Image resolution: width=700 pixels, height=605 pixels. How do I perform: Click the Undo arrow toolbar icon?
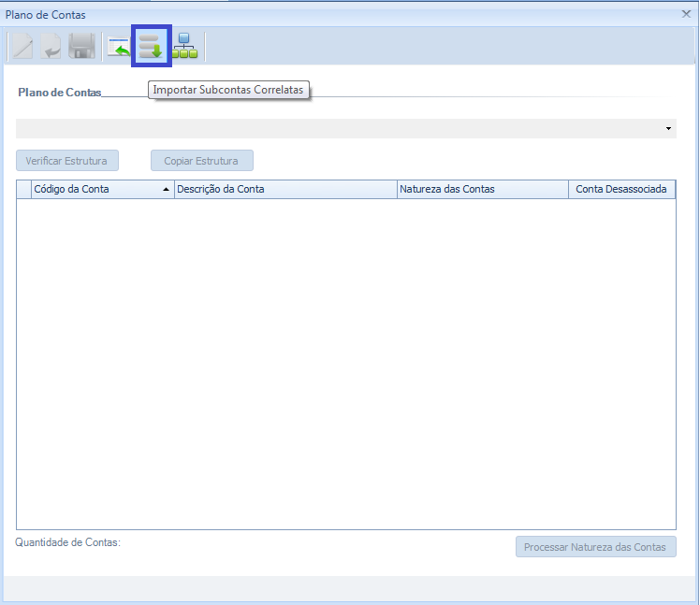click(x=51, y=46)
